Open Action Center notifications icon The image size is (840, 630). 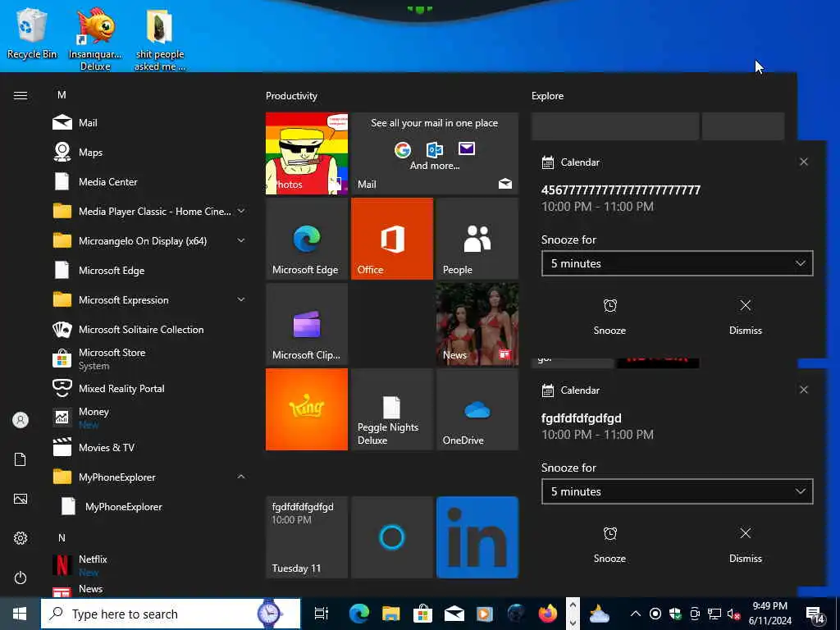(x=816, y=614)
